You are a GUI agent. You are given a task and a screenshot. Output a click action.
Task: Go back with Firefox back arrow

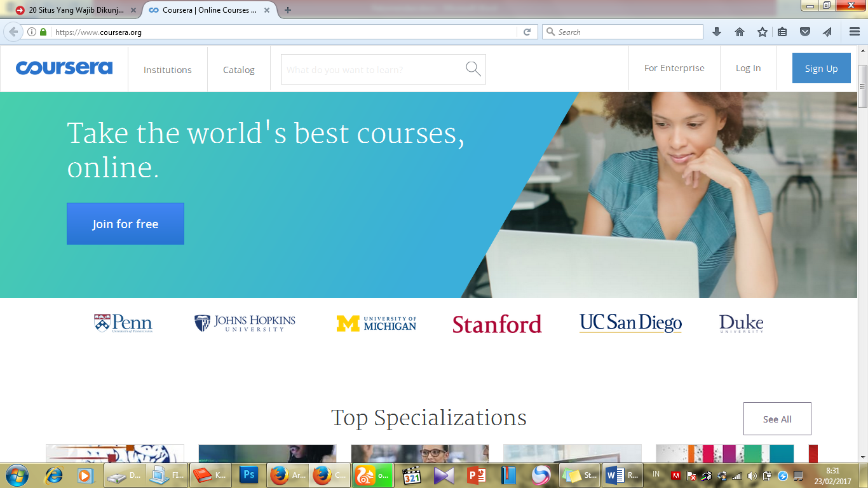(13, 32)
